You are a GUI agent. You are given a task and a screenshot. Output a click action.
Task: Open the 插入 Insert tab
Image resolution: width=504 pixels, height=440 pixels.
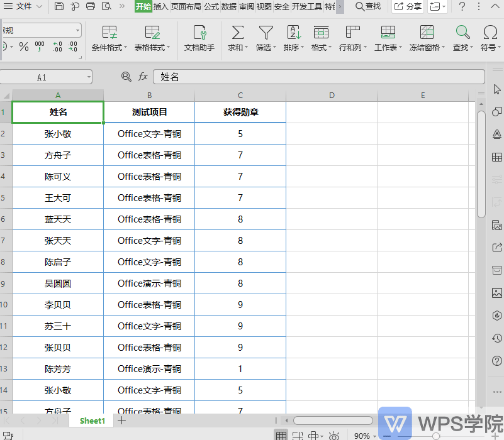(x=160, y=6)
